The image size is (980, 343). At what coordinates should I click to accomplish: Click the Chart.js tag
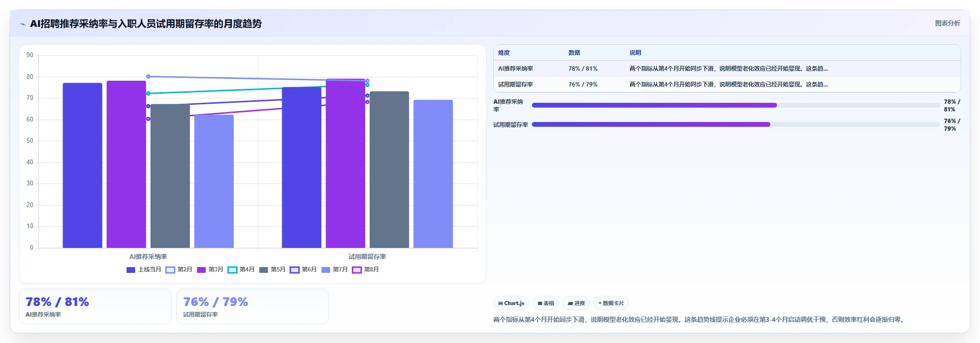point(511,303)
